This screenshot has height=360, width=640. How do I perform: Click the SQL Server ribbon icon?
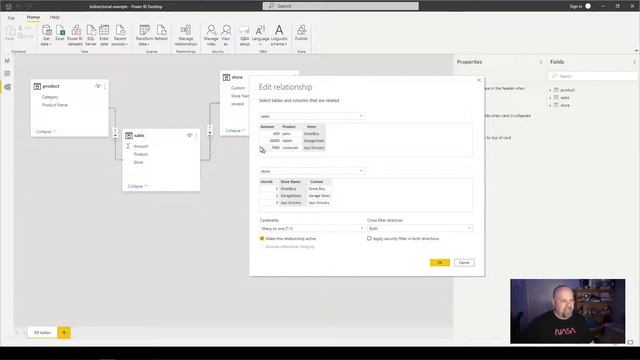[x=91, y=35]
